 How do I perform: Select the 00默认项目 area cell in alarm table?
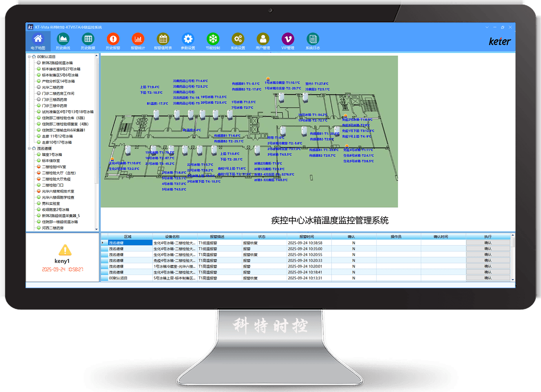(130, 278)
